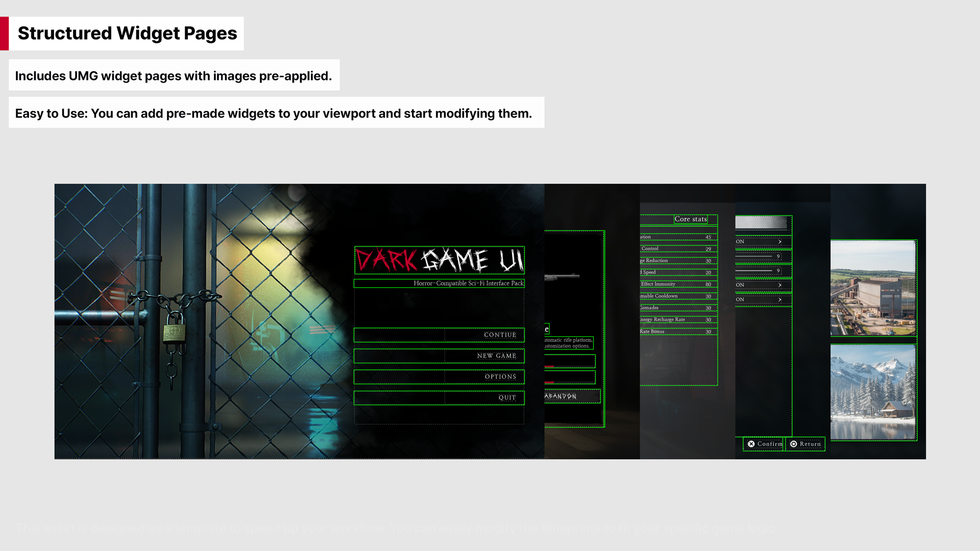Click the first ON option's right arrow
This screenshot has height=551, width=980.
(780, 242)
